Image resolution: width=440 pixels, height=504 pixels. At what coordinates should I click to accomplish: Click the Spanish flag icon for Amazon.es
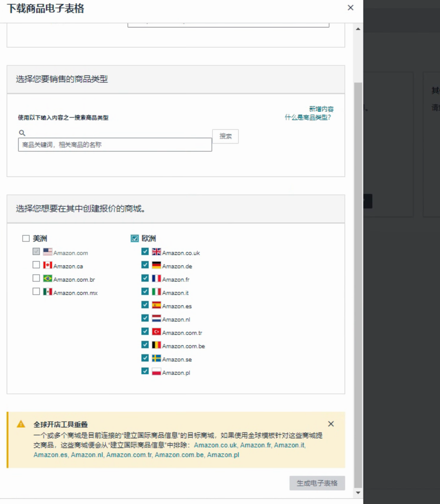(156, 305)
